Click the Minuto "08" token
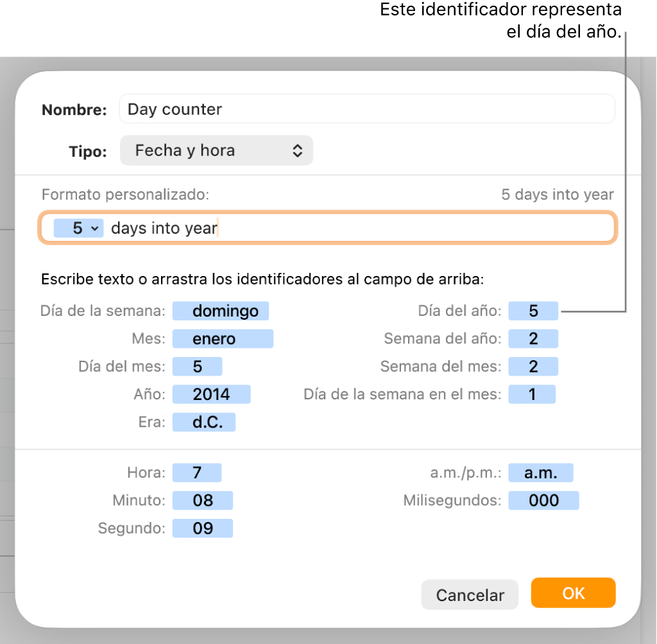 (203, 500)
